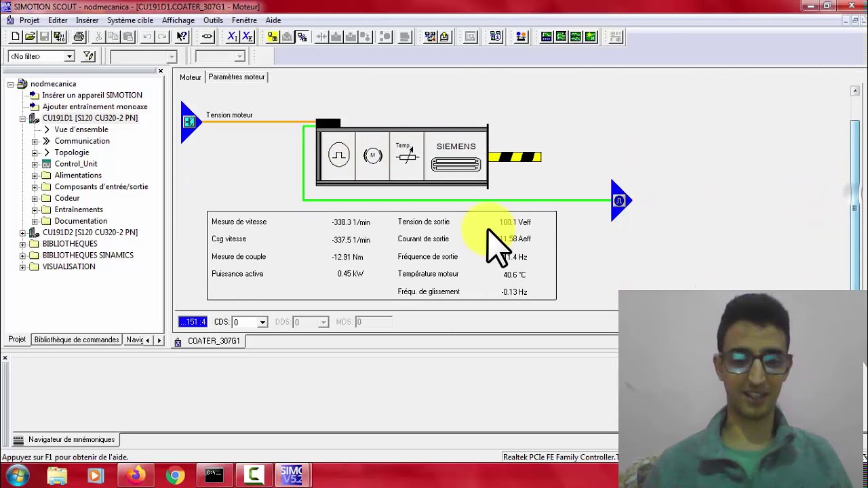
Task: Switch to Bibliothèque de commandes tab
Action: tap(77, 340)
